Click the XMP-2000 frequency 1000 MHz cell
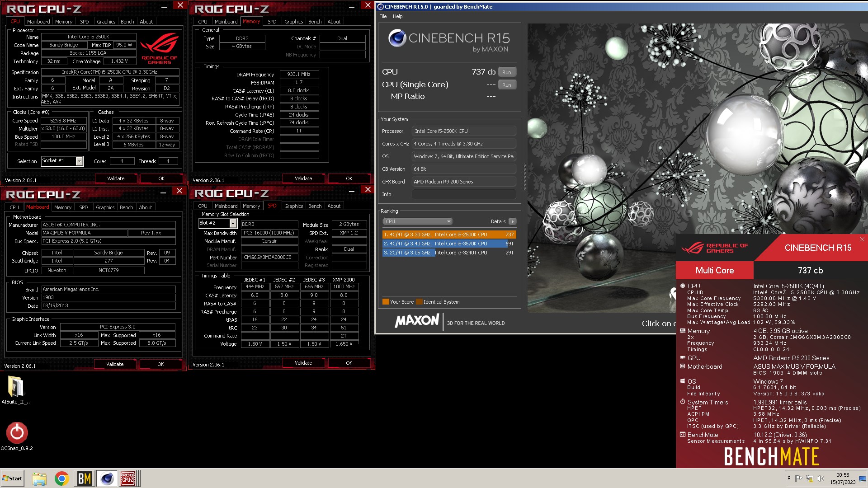 (x=344, y=286)
